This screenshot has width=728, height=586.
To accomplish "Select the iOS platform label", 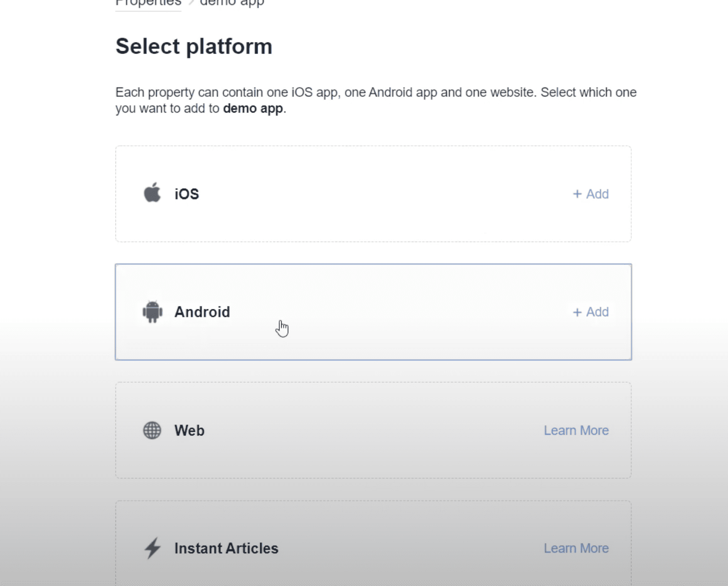I will [187, 194].
